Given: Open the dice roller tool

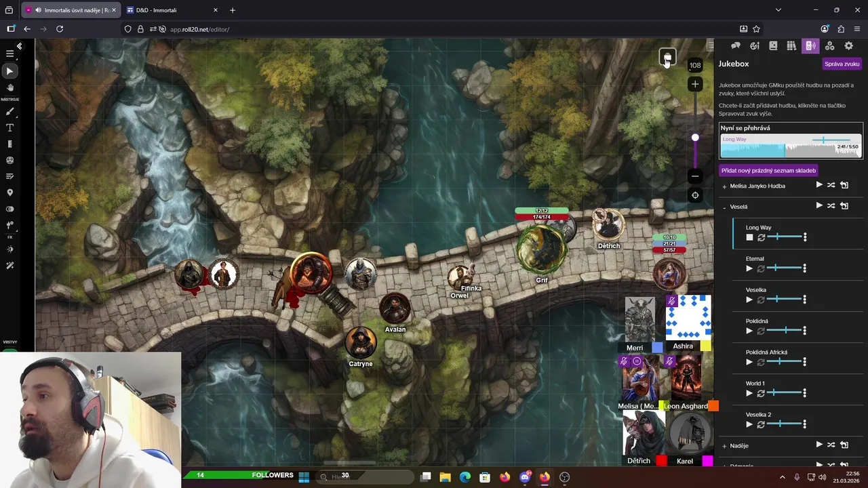Looking at the screenshot, I should point(9,161).
